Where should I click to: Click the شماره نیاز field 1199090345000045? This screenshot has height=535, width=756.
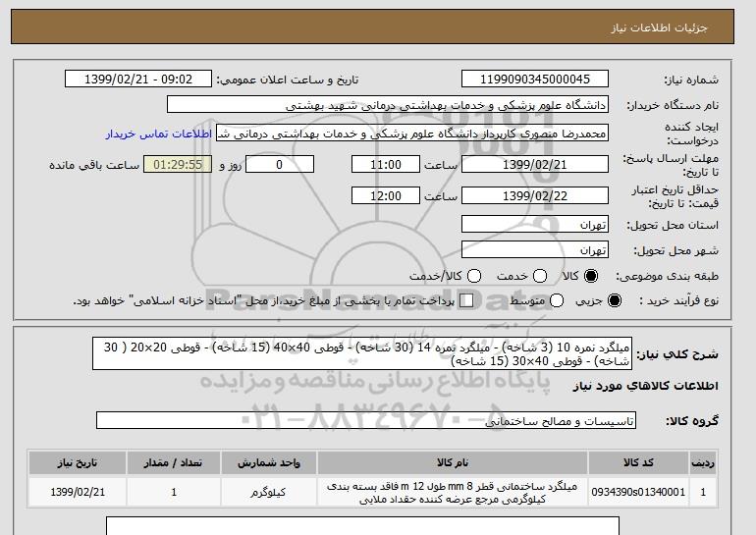(x=535, y=80)
